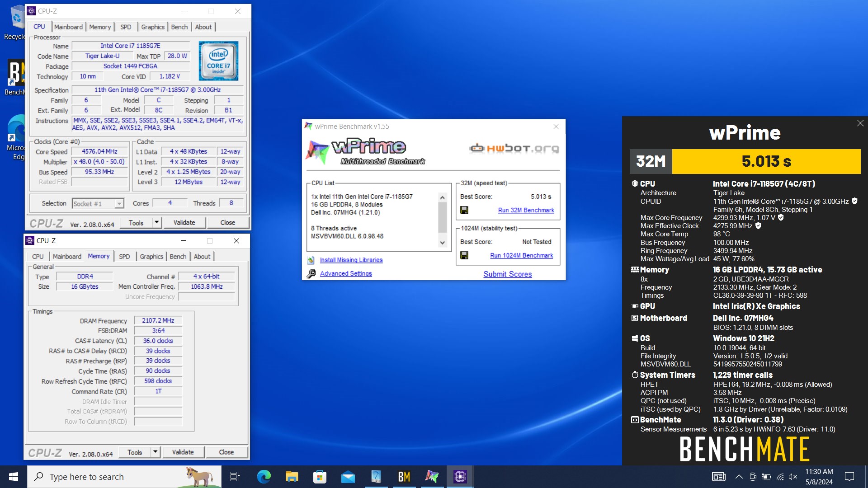Click the Run 32M Benchmark link
This screenshot has width=868, height=488.
pyautogui.click(x=526, y=210)
